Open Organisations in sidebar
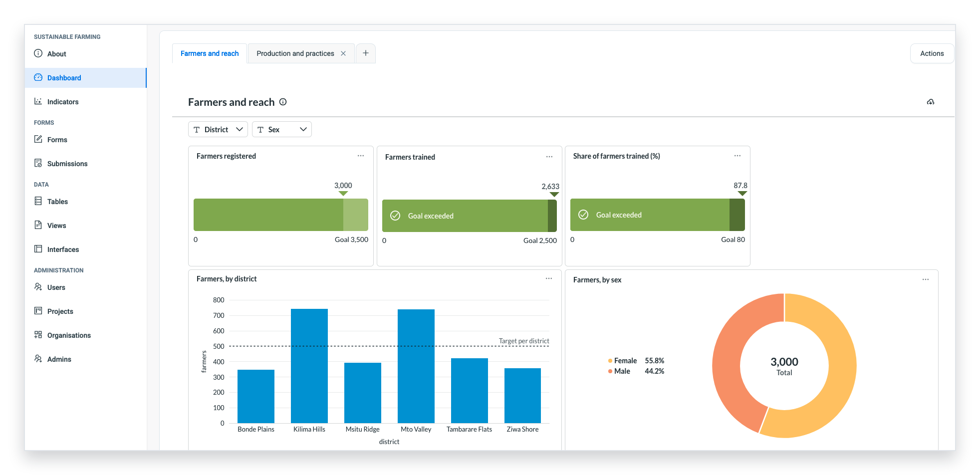The width and height of the screenshot is (980, 475). (85, 335)
